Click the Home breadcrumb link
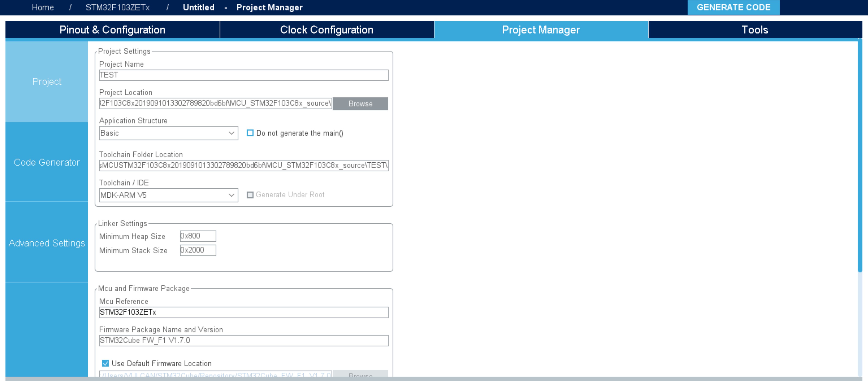This screenshot has width=868, height=381. (x=43, y=7)
